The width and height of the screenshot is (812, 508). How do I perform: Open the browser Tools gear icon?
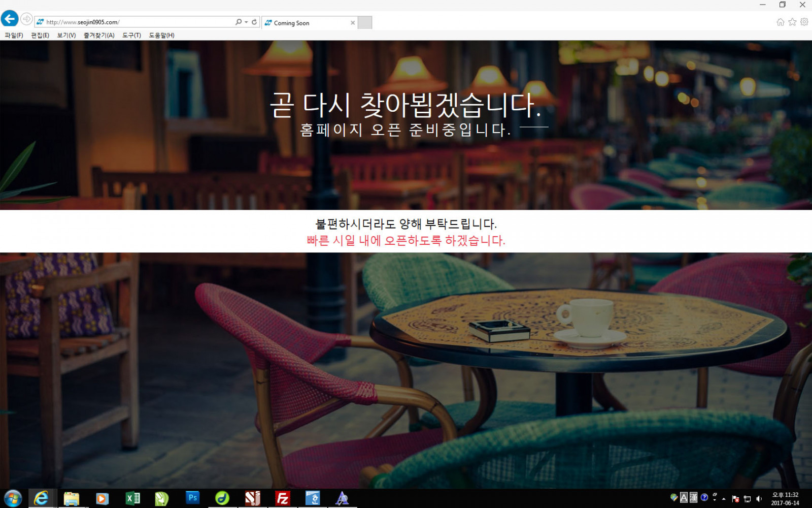804,22
